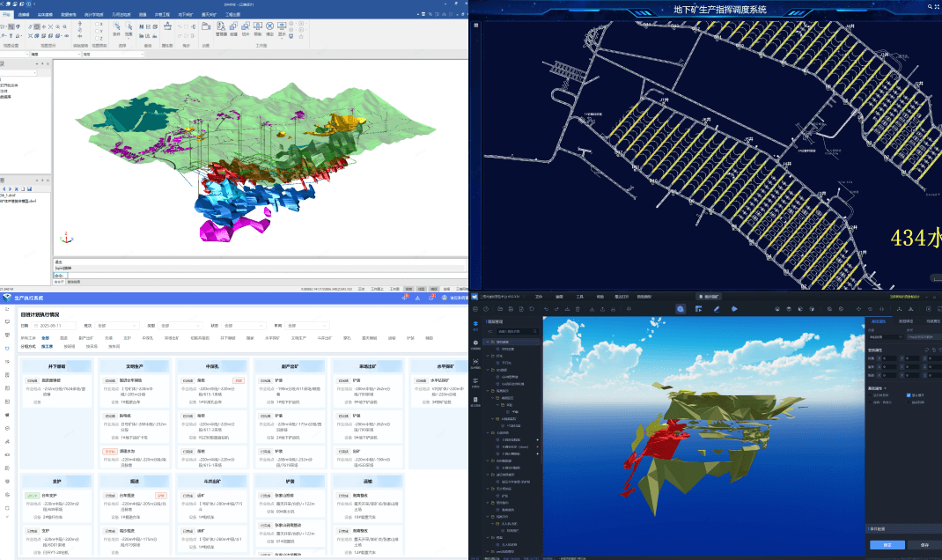Select the pencil edit icon in 3D editor toolbar
The width and height of the screenshot is (942, 560).
716,309
